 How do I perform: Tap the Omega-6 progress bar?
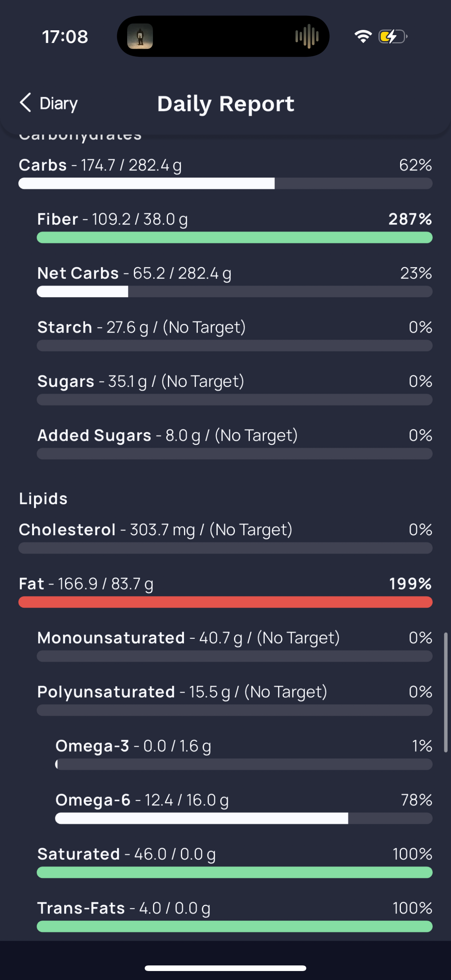243,818
